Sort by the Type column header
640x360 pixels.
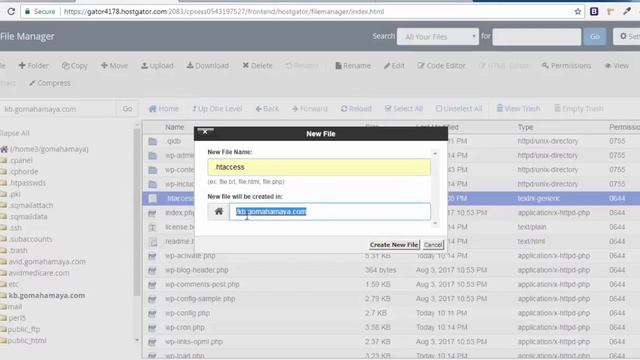click(526, 127)
